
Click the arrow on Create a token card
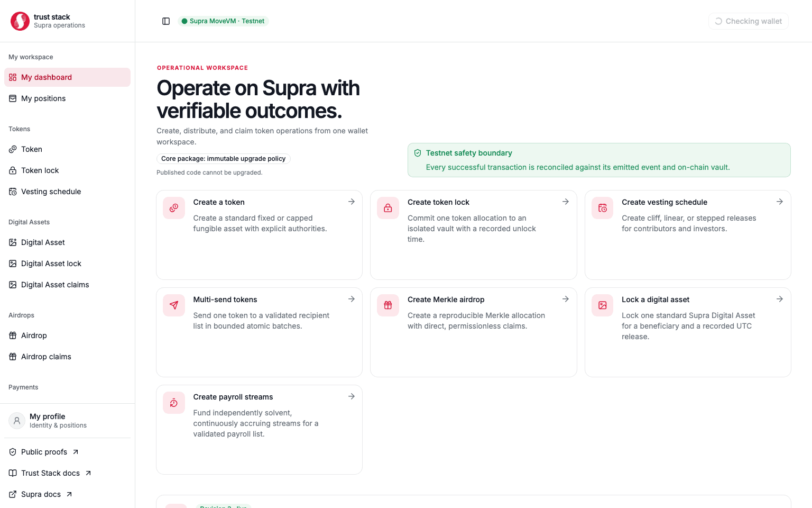tap(352, 202)
